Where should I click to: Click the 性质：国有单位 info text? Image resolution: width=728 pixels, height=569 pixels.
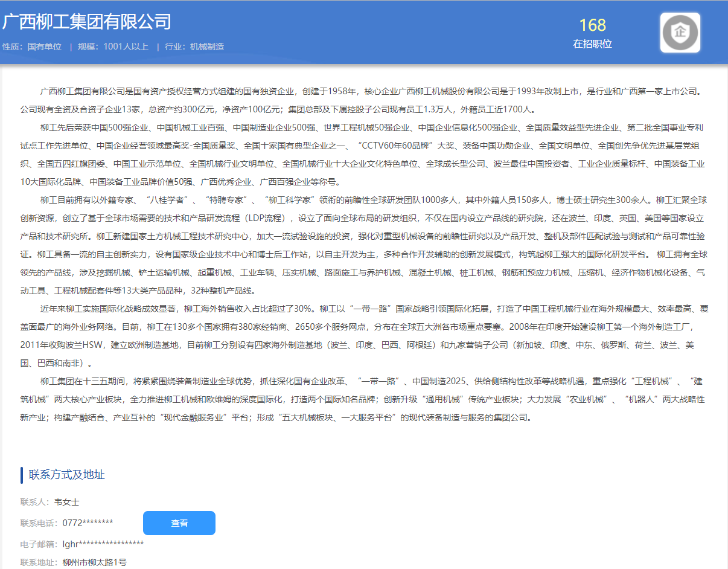(32, 47)
